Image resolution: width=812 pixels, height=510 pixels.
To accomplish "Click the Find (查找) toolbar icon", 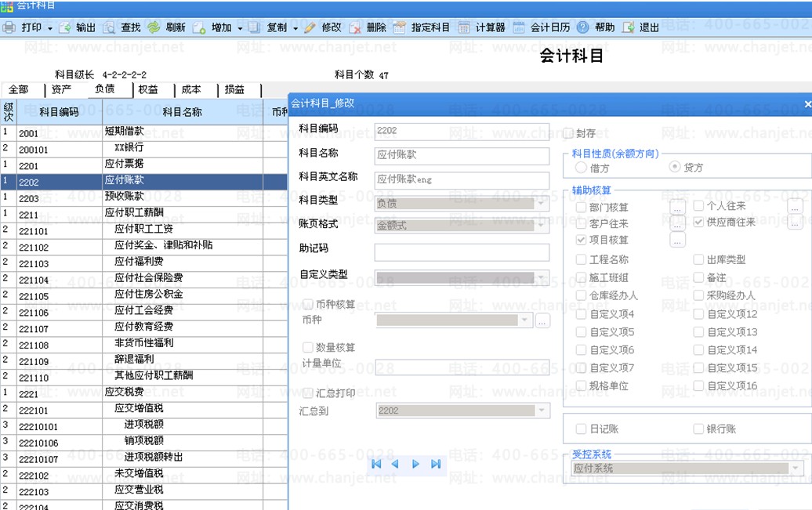I will click(x=109, y=27).
